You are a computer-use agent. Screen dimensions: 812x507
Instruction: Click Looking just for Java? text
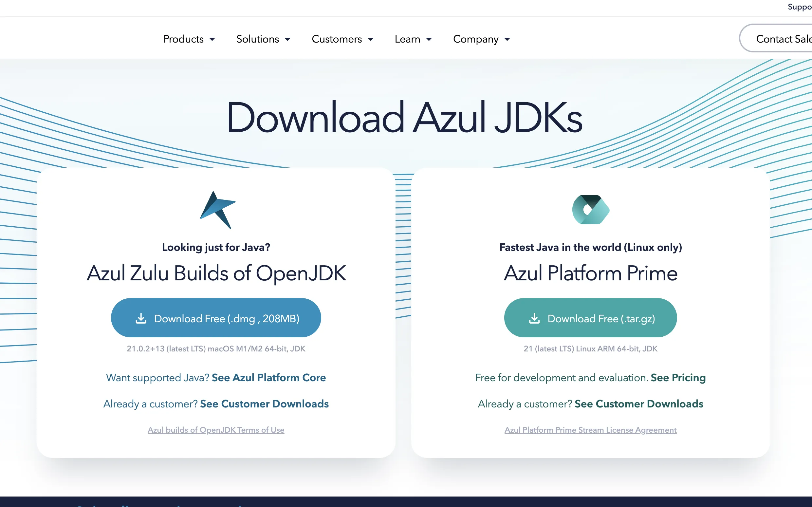pos(216,248)
